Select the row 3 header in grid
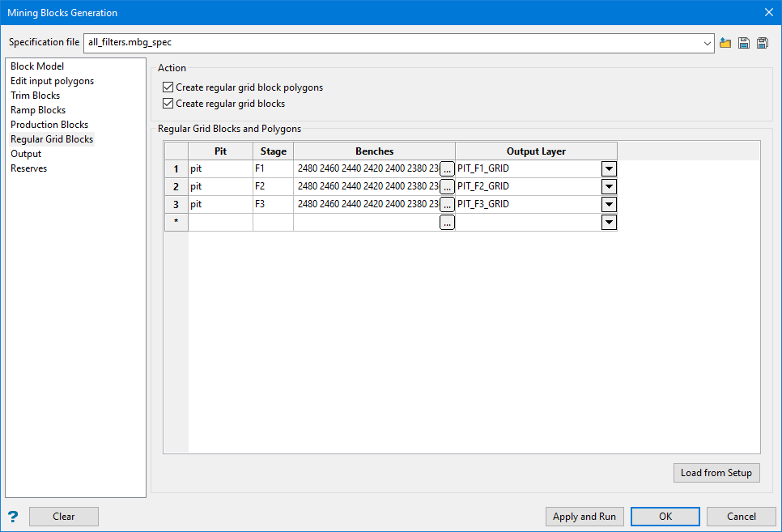The image size is (782, 532). (x=176, y=205)
